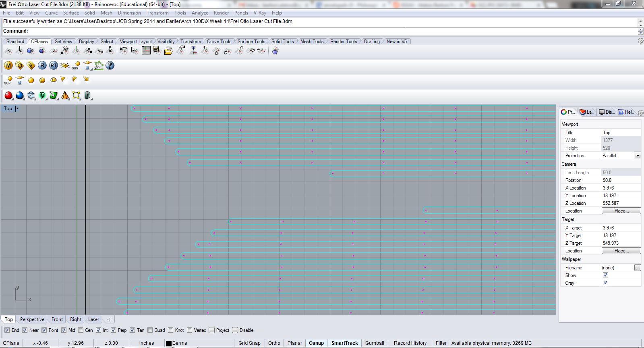Click Record History in status bar
The image size is (644, 348).
410,343
